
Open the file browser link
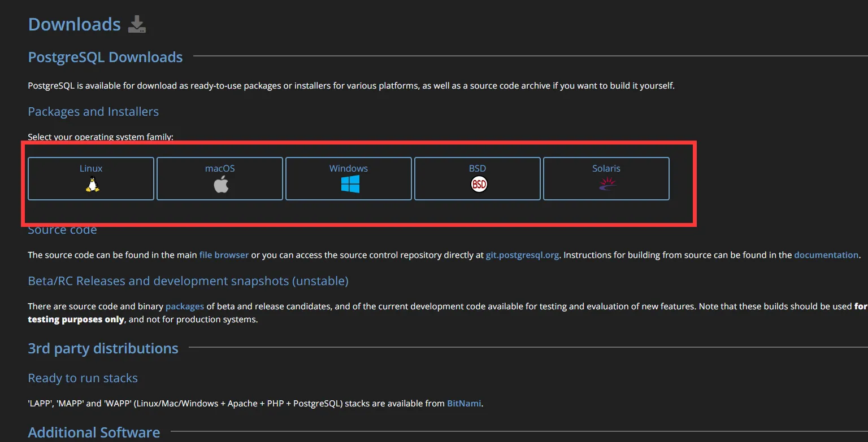tap(224, 255)
